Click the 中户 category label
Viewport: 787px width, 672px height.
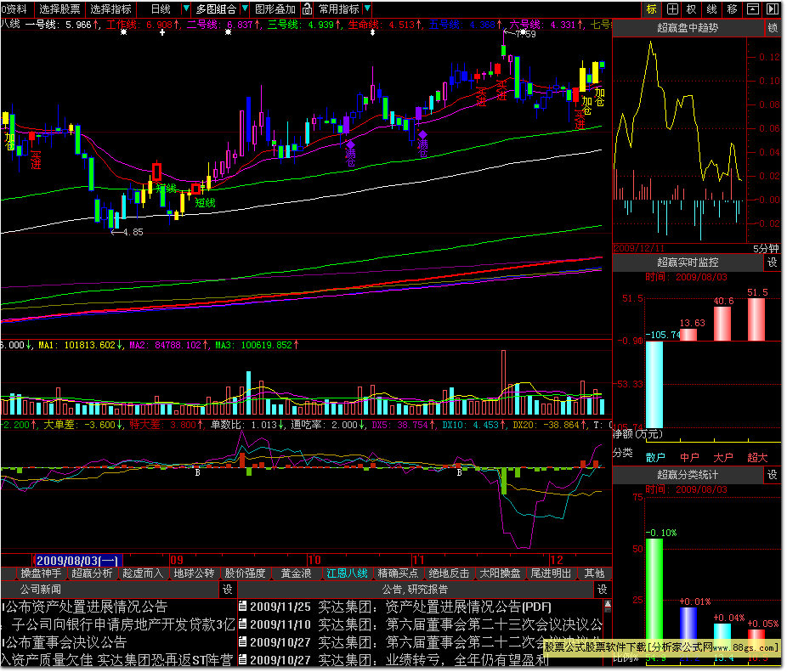[x=689, y=457]
